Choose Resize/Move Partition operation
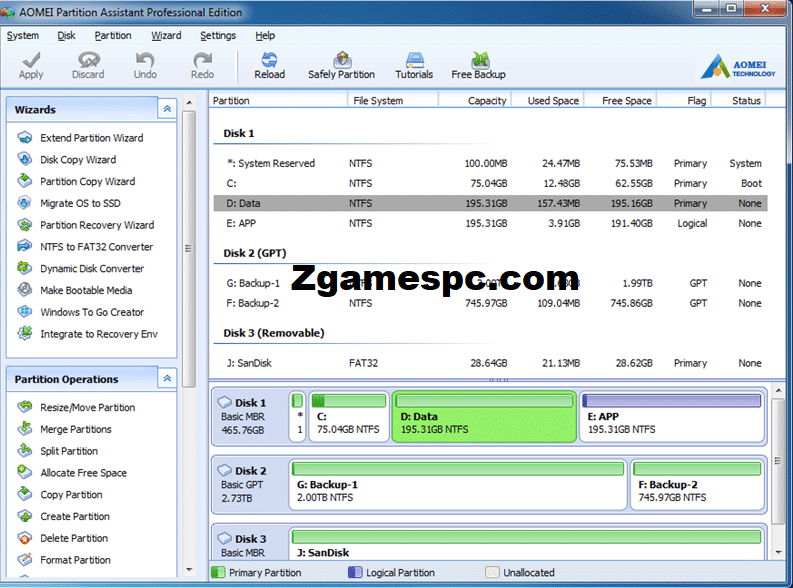 pyautogui.click(x=87, y=408)
